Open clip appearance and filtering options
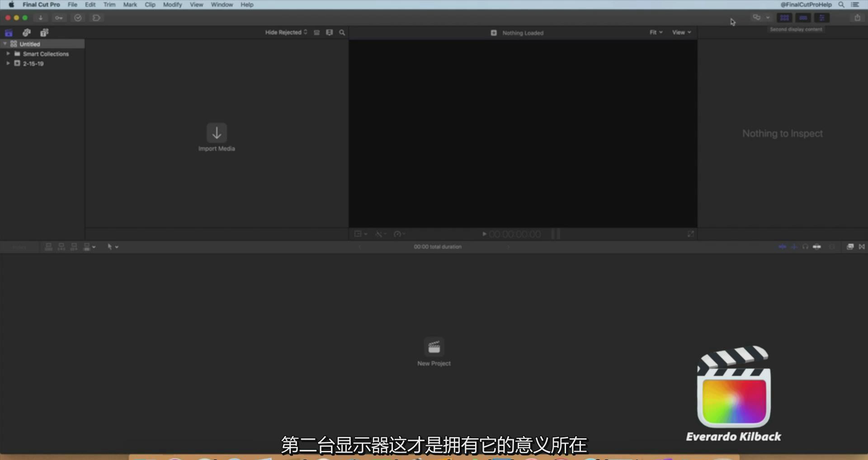This screenshot has height=460, width=868. tap(329, 33)
